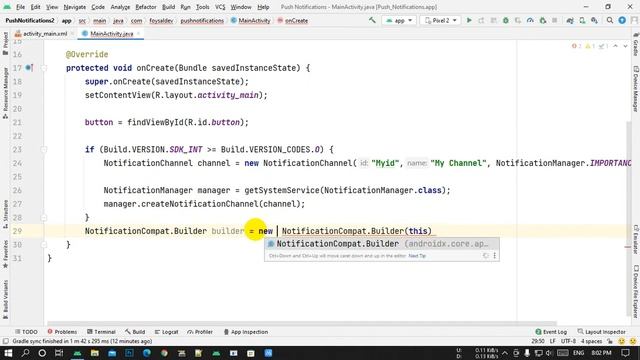Image resolution: width=640 pixels, height=360 pixels.
Task: Open the Windows Start menu
Action: click(8, 353)
